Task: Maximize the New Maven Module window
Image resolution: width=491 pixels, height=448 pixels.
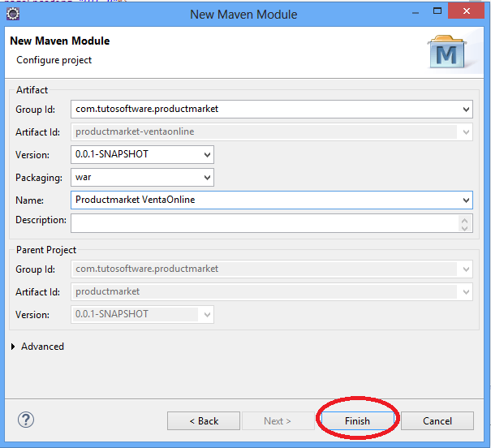Action: 437,11
